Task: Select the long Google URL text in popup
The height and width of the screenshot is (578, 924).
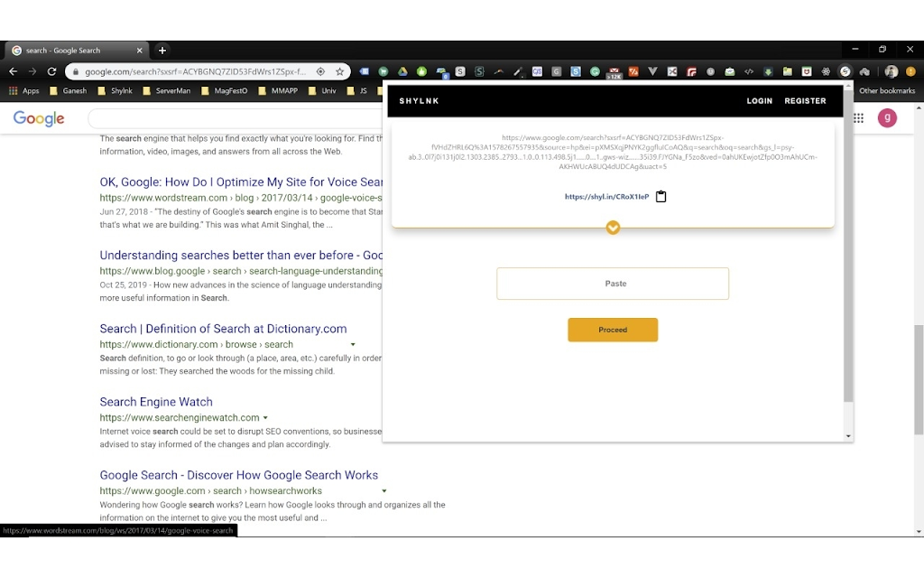Action: coord(613,152)
